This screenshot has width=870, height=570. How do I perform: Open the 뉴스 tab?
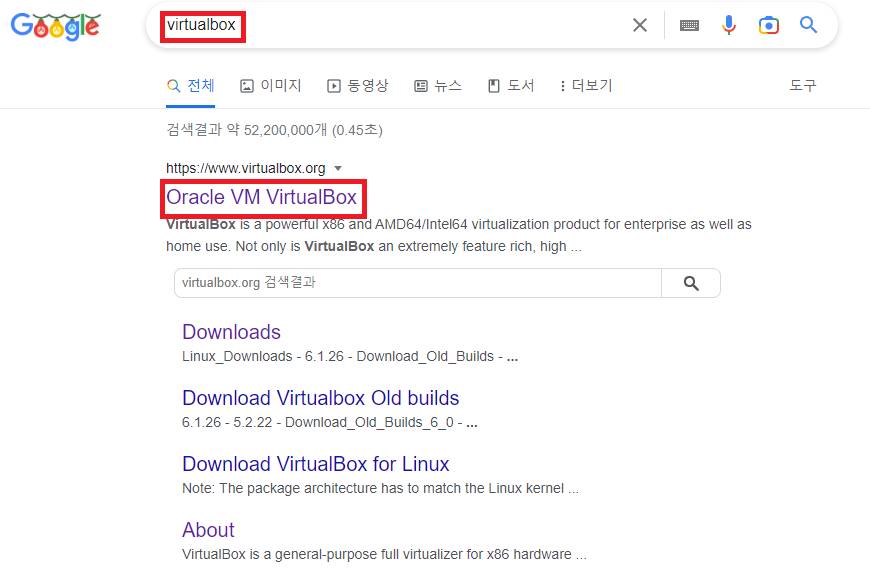tap(438, 85)
